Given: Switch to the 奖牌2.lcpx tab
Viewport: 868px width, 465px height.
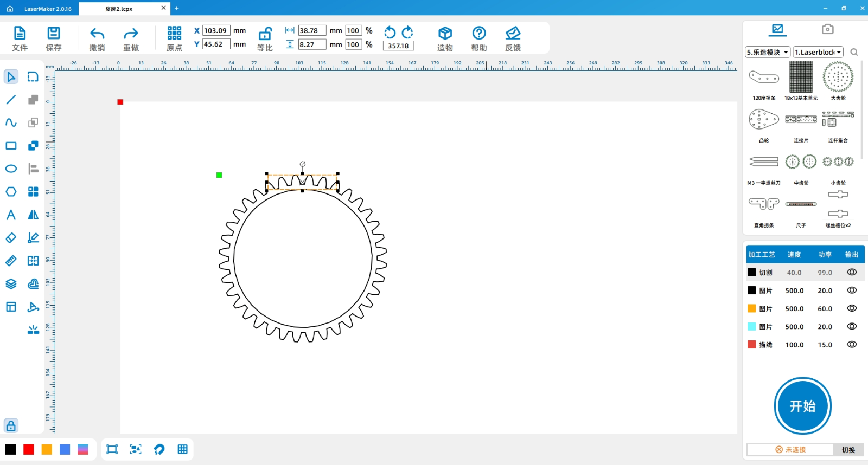Looking at the screenshot, I should [119, 9].
